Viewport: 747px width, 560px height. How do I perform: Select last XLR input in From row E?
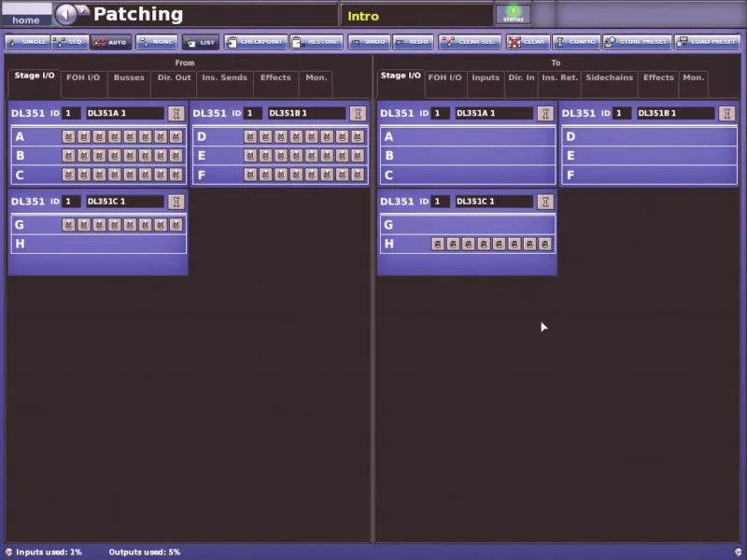point(358,156)
